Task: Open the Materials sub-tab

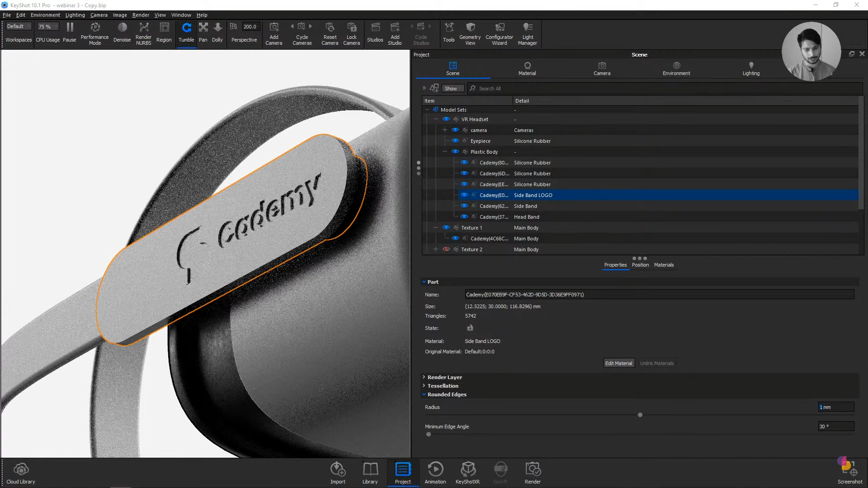Action: (x=664, y=265)
